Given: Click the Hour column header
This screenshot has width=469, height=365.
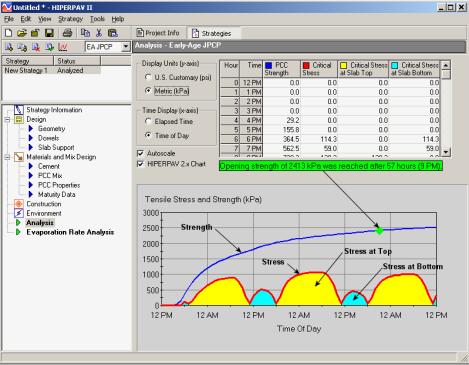Looking at the screenshot, I should [230, 69].
